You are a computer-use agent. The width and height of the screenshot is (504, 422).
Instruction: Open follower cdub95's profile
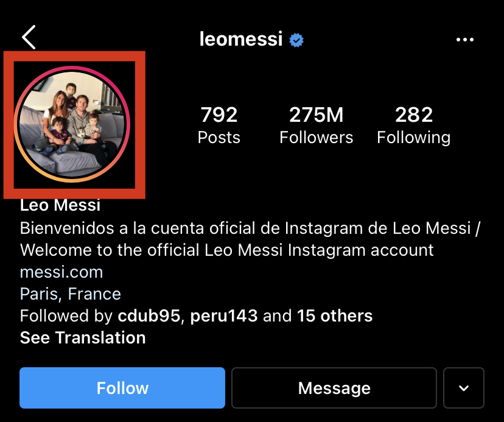pyautogui.click(x=148, y=316)
